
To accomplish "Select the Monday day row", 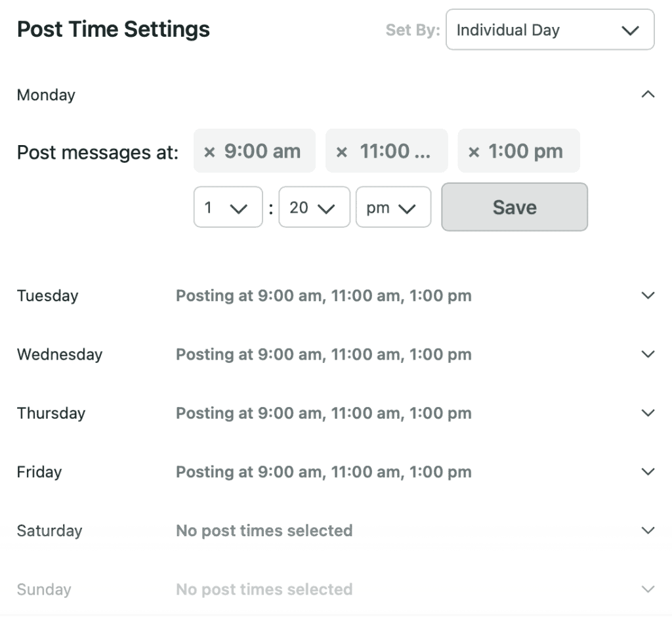I will pyautogui.click(x=46, y=95).
